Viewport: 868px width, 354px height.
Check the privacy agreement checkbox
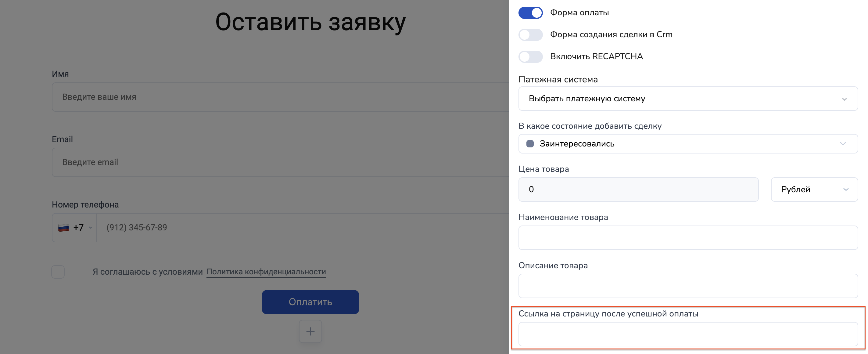tap(58, 272)
